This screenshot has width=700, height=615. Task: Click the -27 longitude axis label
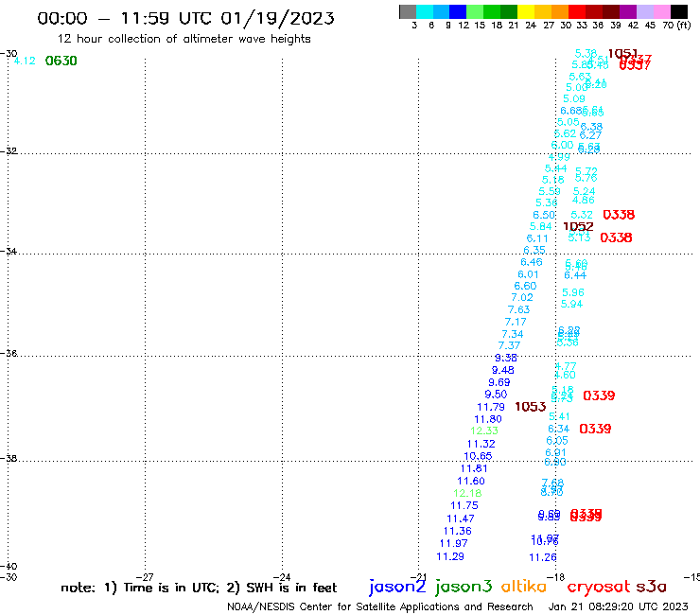coord(145,577)
